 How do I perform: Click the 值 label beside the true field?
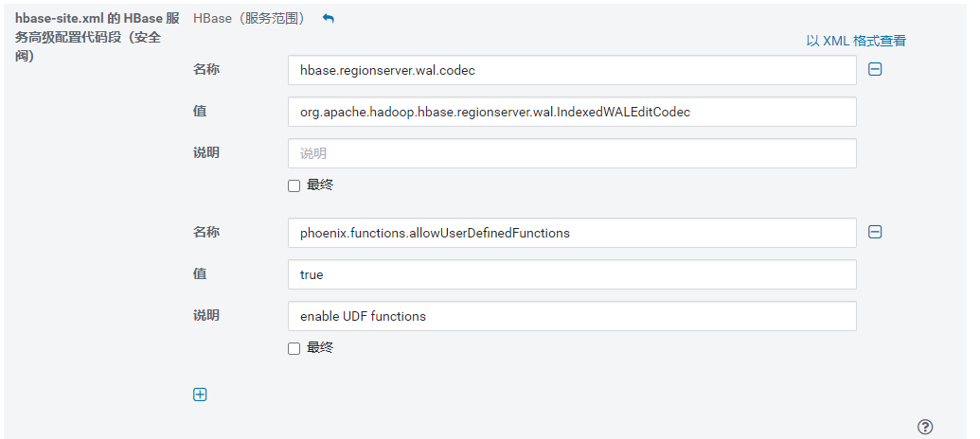pos(200,273)
